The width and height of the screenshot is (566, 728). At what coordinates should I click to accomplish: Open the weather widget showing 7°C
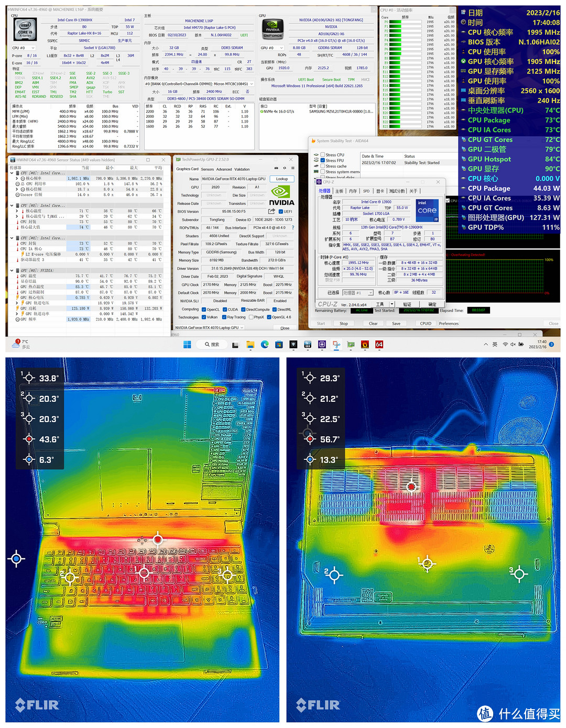click(20, 344)
